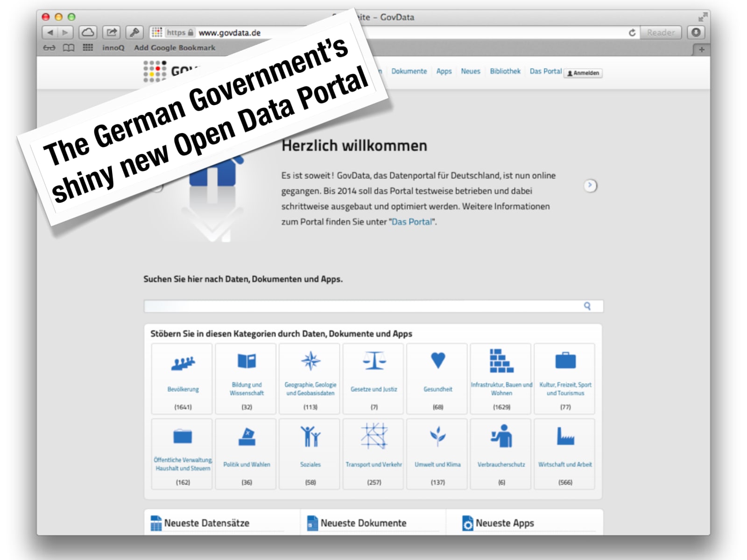Click Neueste Datensätze heading

(207, 523)
